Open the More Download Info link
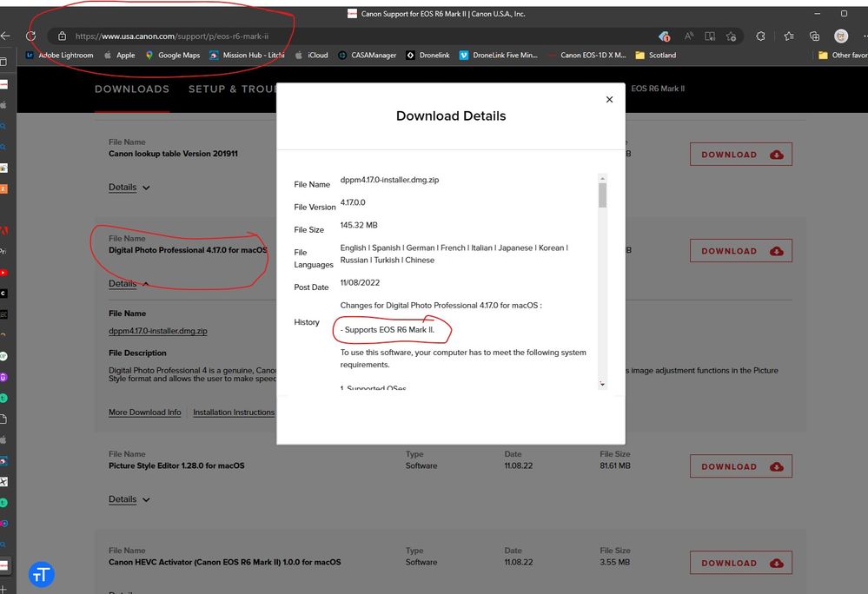The width and height of the screenshot is (868, 594). click(144, 412)
